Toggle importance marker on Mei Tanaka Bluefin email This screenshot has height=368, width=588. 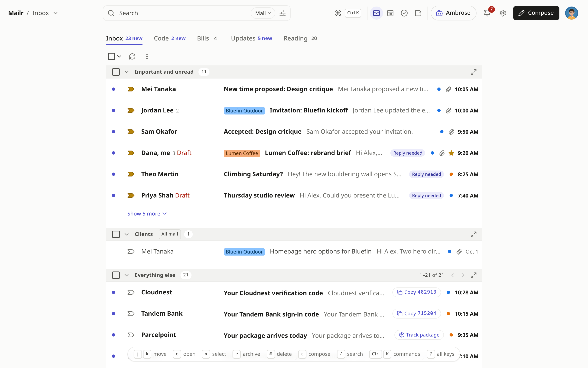(x=131, y=251)
